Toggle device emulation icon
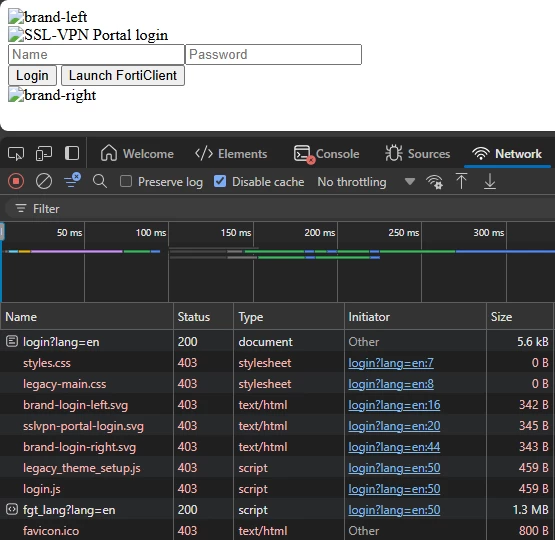555x540 pixels. pos(44,154)
